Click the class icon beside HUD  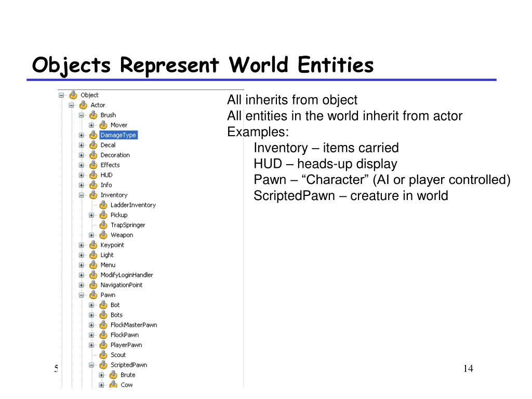pos(94,175)
